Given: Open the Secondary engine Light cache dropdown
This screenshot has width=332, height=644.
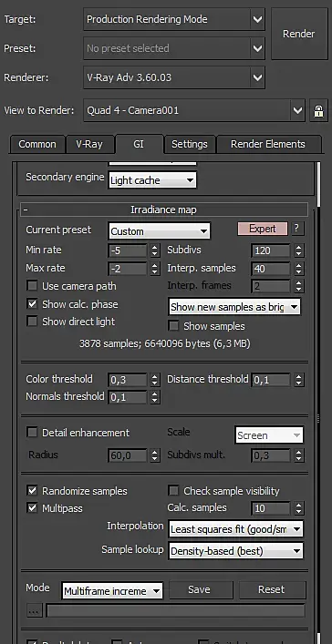Looking at the screenshot, I should tap(152, 180).
